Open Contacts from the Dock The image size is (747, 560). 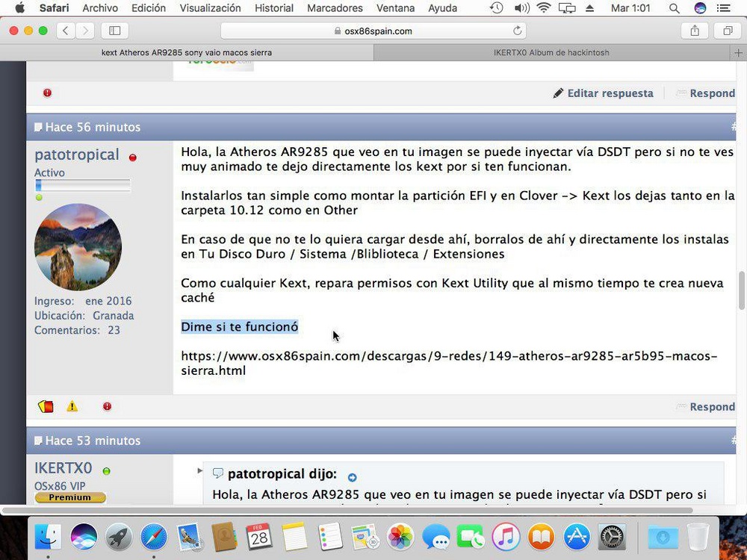224,536
